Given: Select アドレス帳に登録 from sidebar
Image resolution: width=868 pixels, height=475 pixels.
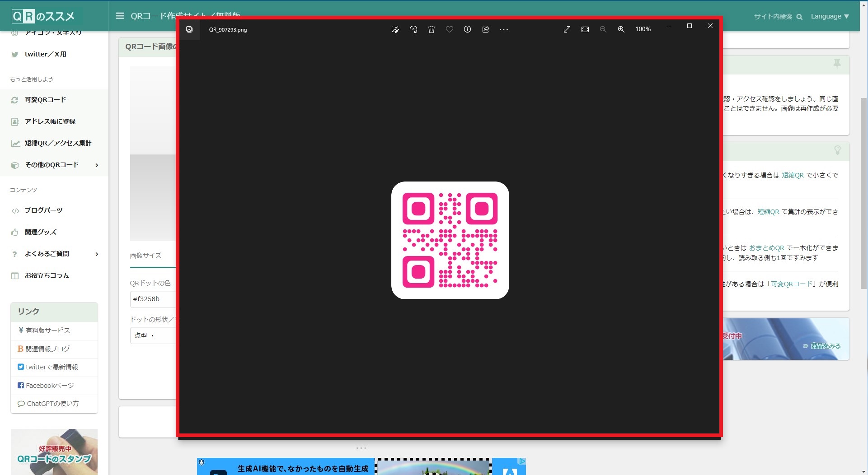Looking at the screenshot, I should coord(50,121).
